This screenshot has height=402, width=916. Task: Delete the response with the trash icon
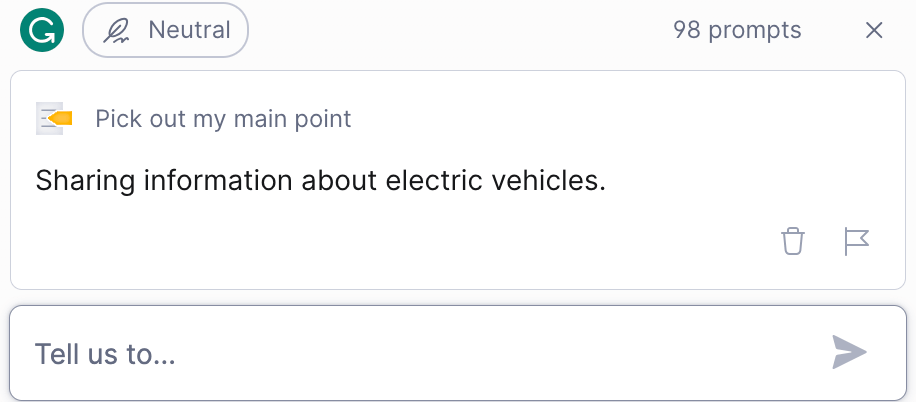coord(793,241)
